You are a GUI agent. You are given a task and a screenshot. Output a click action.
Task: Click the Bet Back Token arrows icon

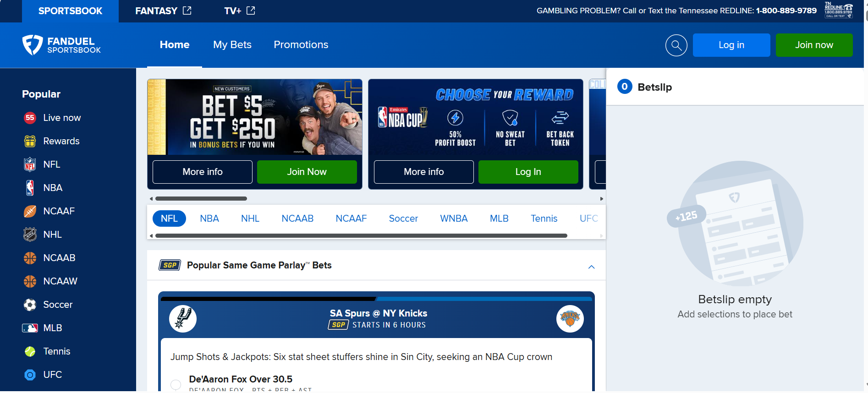(560, 118)
